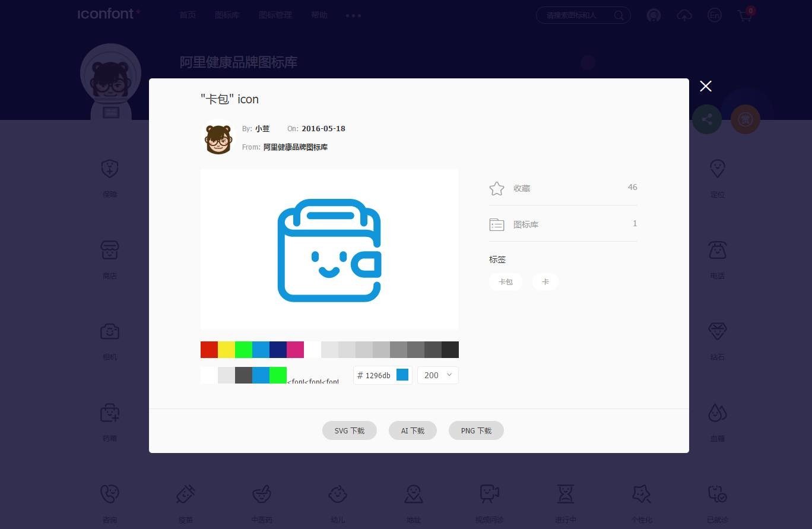This screenshot has height=529, width=812.
Task: Expand the 200 size dropdown
Action: (x=438, y=375)
